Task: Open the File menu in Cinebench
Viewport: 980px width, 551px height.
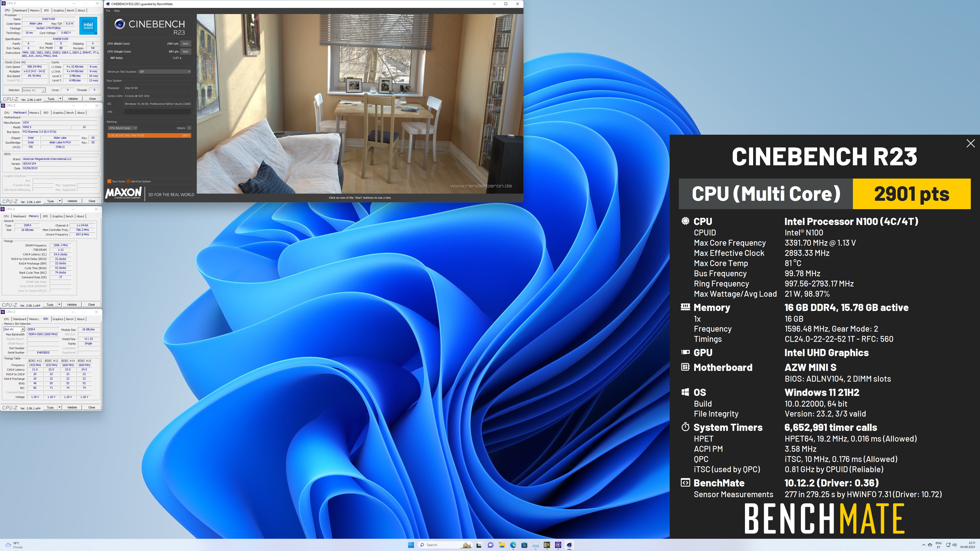Action: click(108, 11)
